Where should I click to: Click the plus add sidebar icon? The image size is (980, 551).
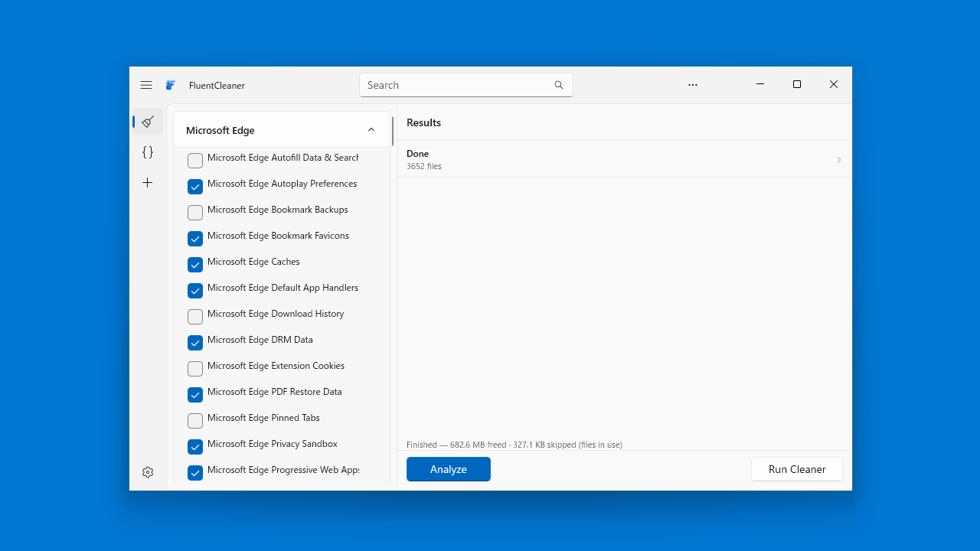[148, 183]
